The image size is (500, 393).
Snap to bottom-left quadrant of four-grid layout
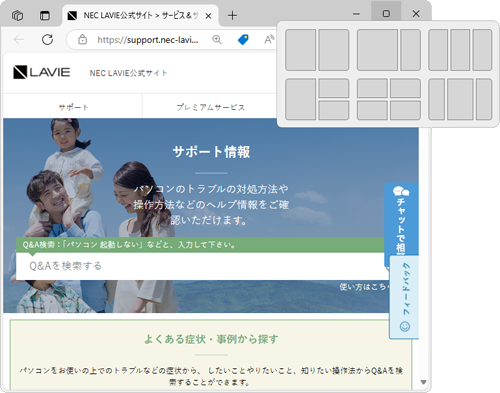point(372,110)
